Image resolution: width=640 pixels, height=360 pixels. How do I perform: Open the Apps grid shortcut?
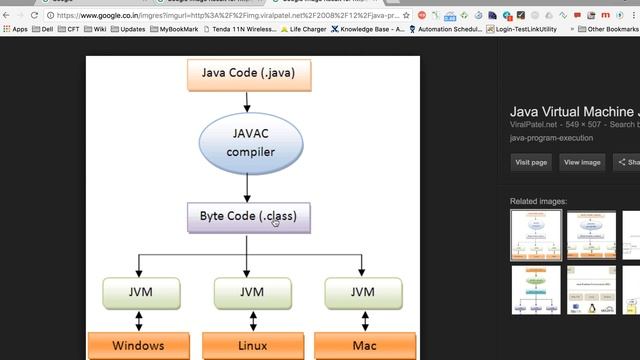(15, 29)
